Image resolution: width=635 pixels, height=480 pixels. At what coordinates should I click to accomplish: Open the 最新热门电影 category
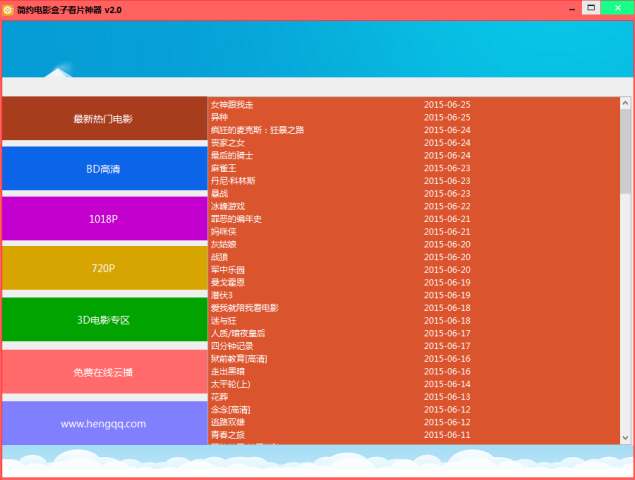point(103,119)
